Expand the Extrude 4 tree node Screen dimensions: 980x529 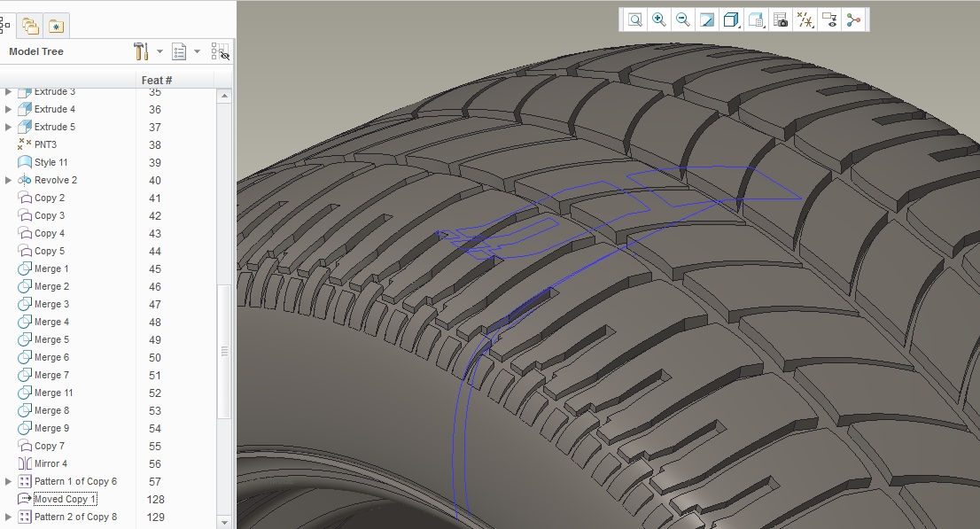click(8, 109)
